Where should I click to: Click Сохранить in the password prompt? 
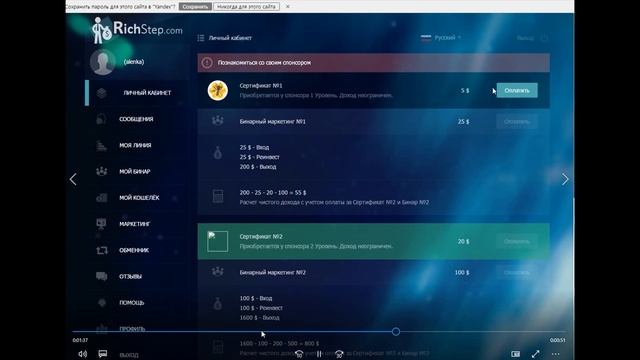(x=195, y=7)
